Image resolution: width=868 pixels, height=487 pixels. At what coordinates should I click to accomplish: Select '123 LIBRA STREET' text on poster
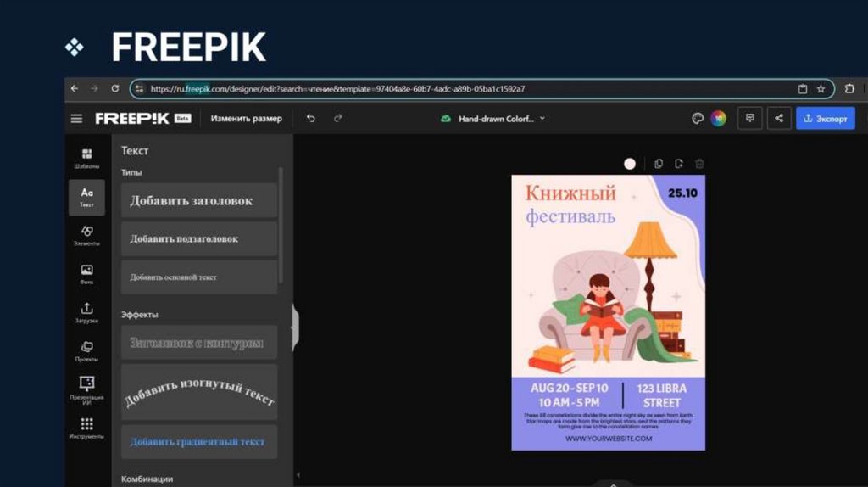tap(661, 395)
